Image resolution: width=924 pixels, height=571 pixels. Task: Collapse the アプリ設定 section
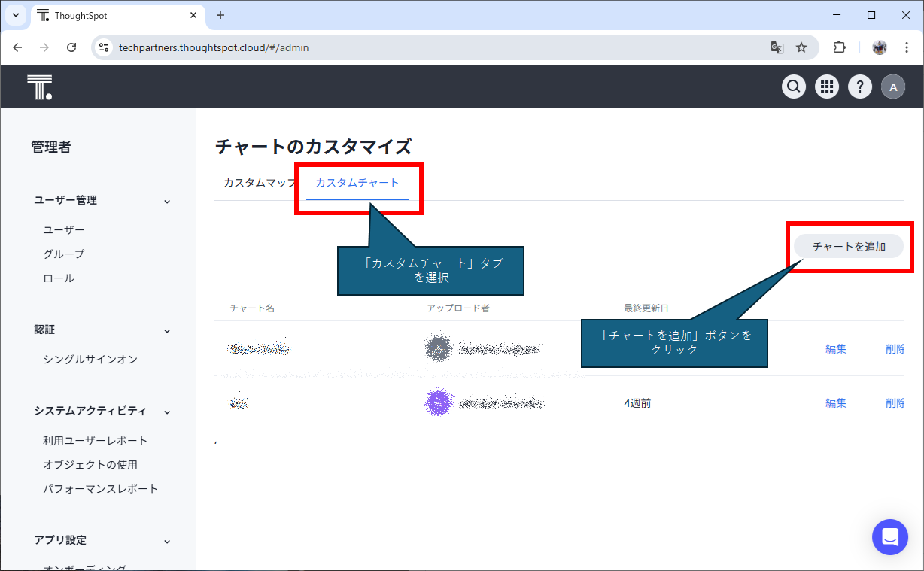pos(167,541)
